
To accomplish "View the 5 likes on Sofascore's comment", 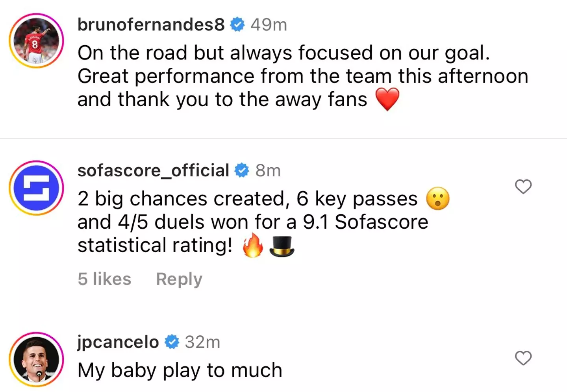I will pyautogui.click(x=104, y=279).
